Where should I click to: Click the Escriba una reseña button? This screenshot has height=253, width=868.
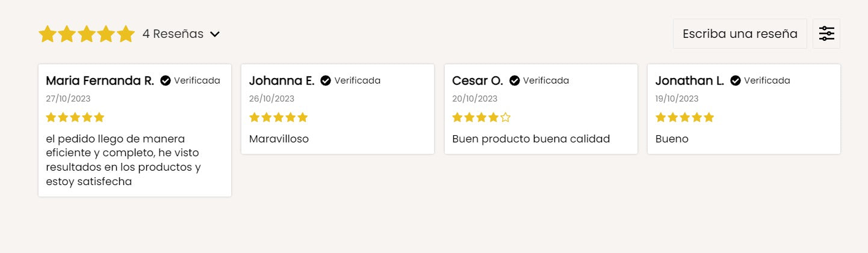[740, 34]
